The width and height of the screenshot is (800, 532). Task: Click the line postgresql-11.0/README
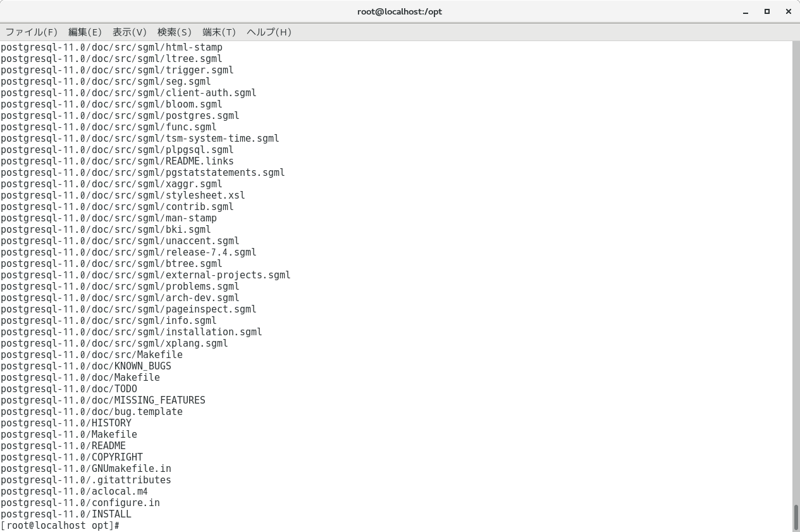(x=63, y=446)
